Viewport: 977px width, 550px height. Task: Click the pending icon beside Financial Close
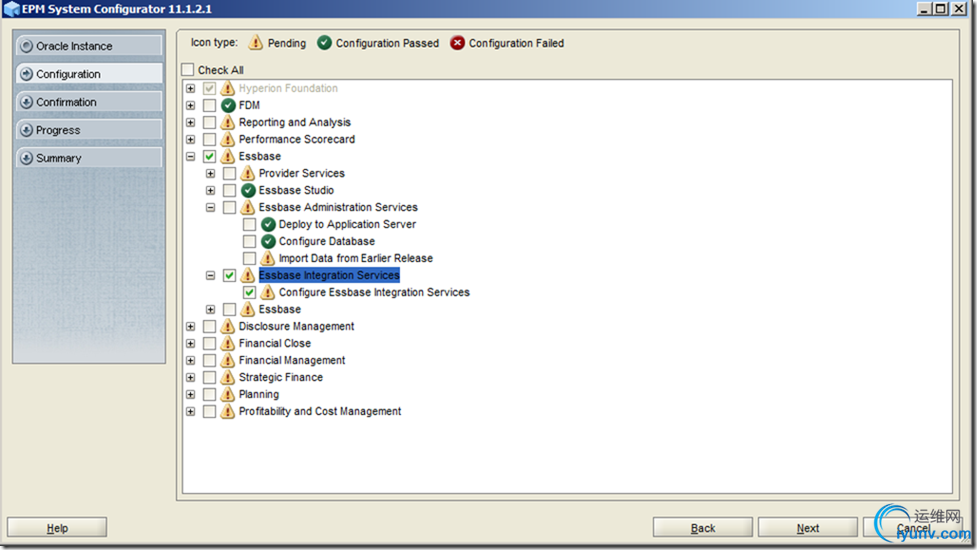pos(228,343)
